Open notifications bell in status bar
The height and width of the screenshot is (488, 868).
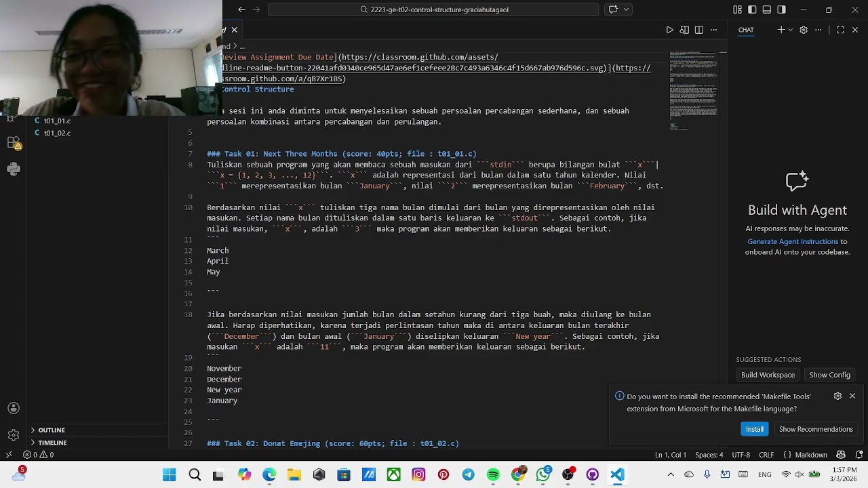tap(858, 455)
